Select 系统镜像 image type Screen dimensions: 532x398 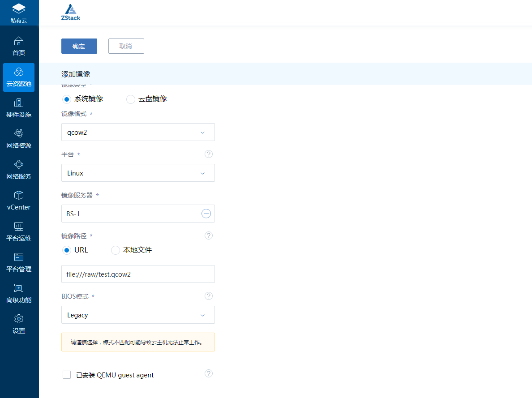[x=83, y=99]
